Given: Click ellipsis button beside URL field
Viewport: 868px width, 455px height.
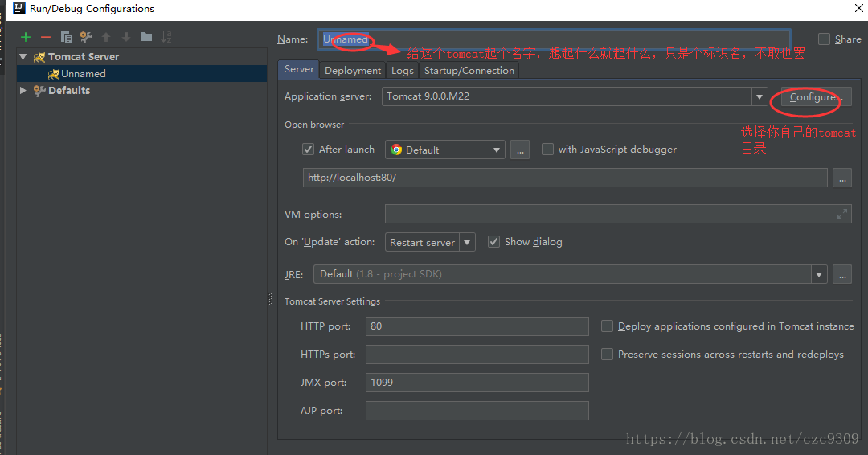Looking at the screenshot, I should pos(842,178).
